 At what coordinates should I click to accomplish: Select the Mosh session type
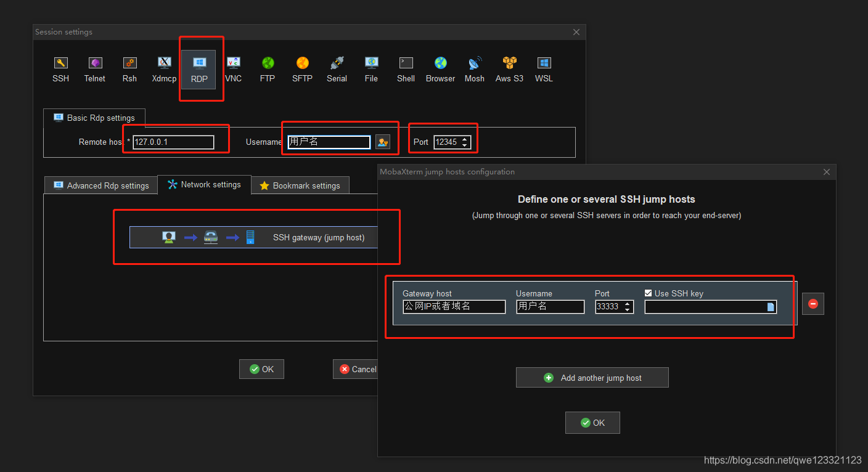point(475,70)
